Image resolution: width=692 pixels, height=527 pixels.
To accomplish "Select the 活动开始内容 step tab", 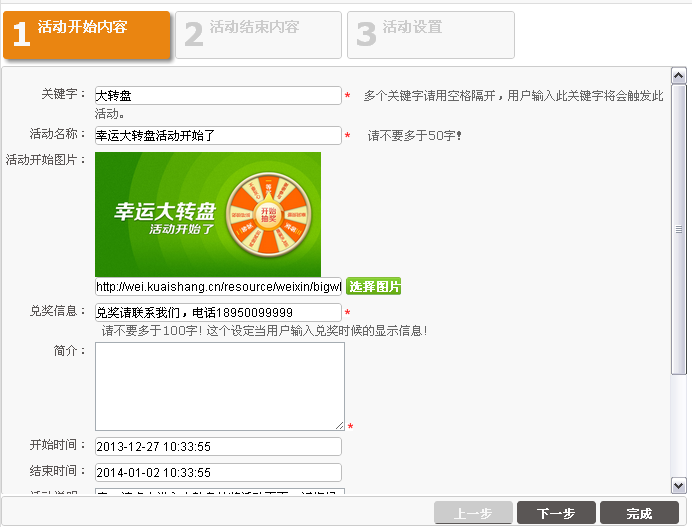I will 87,35.
